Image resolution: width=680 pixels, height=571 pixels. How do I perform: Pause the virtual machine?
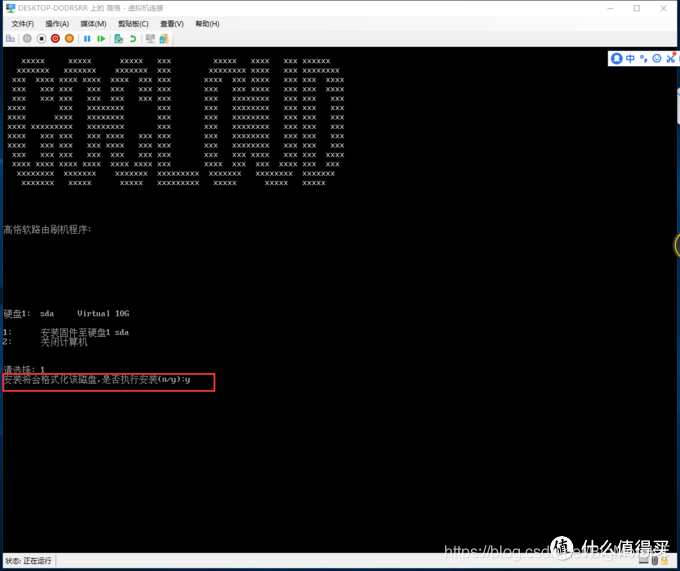[x=87, y=39]
